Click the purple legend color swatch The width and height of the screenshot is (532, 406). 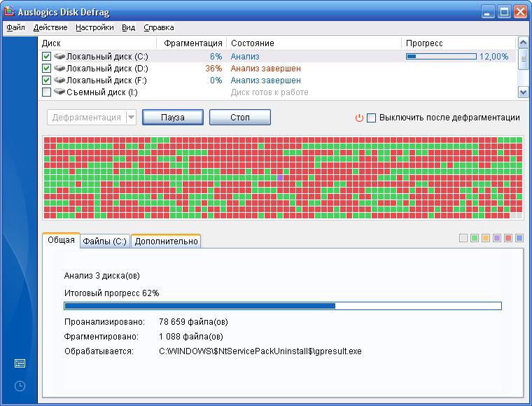[x=497, y=238]
